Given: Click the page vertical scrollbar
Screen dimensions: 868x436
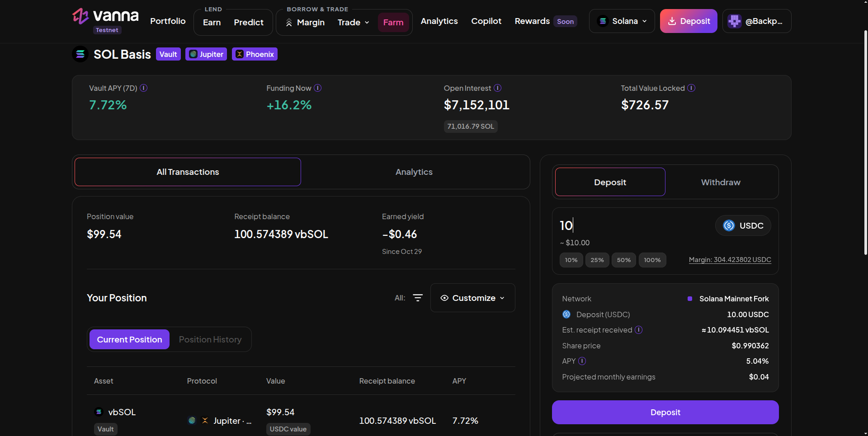Looking at the screenshot, I should tap(865, 142).
